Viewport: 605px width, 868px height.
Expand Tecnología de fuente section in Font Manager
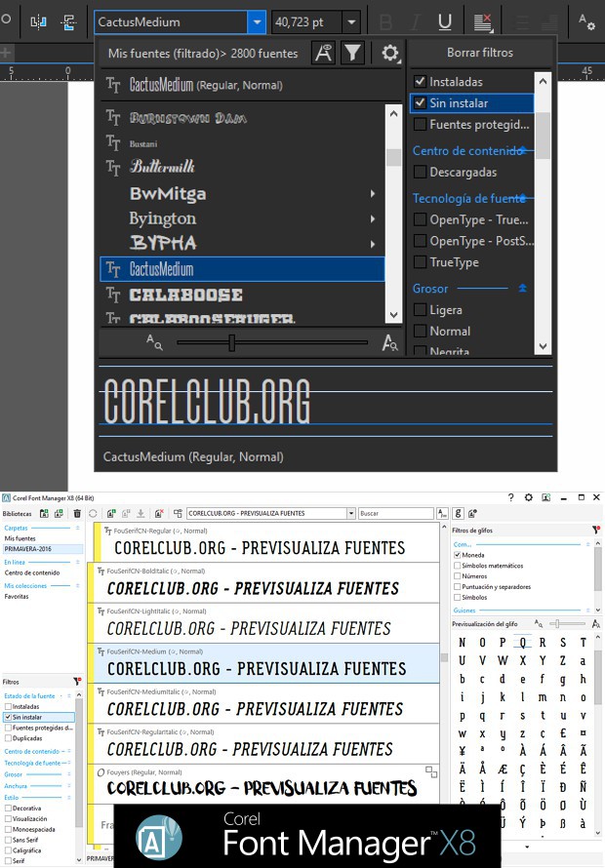point(69,763)
